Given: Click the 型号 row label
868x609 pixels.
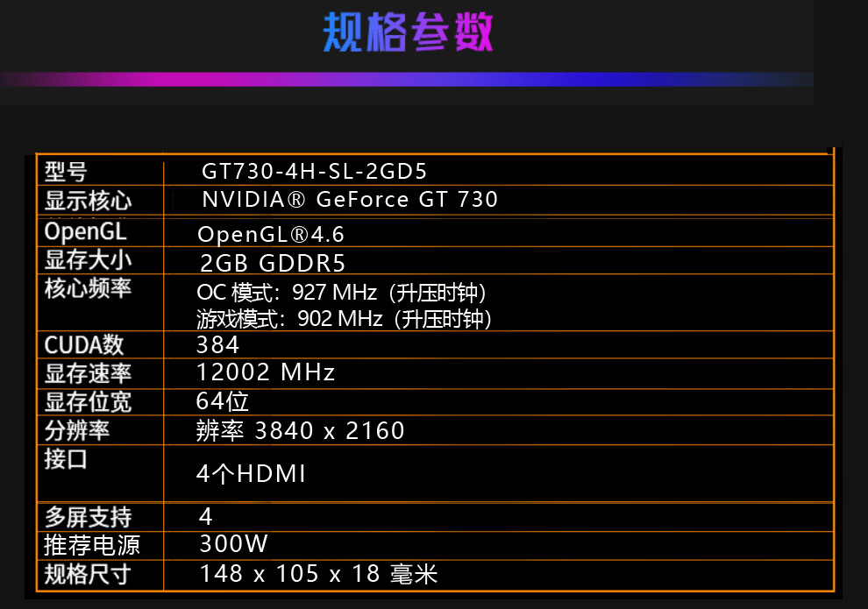Looking at the screenshot, I should 66,172.
